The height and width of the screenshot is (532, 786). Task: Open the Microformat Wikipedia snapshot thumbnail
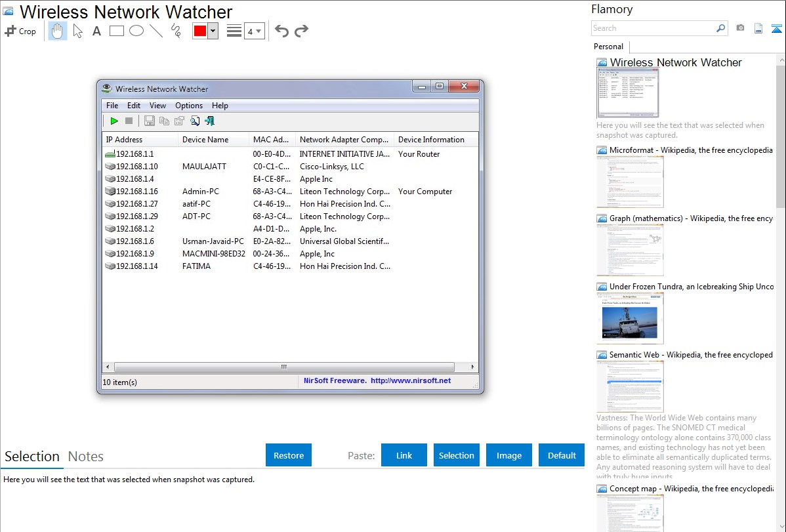tap(630, 182)
